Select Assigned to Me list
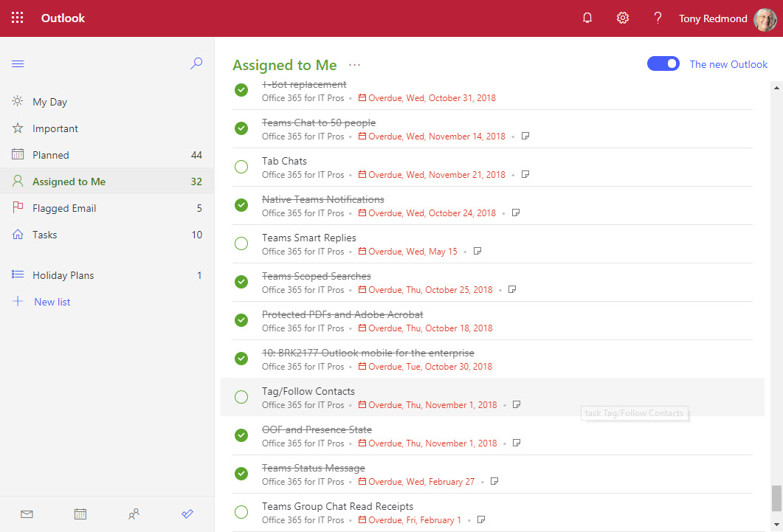 (107, 182)
